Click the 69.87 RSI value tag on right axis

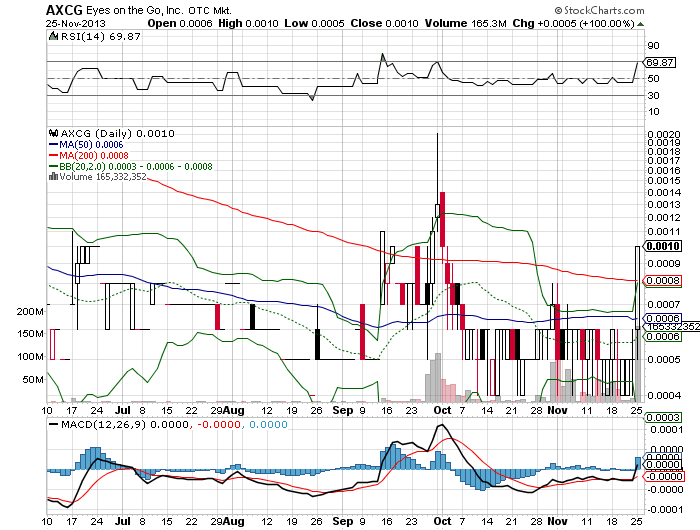point(660,63)
